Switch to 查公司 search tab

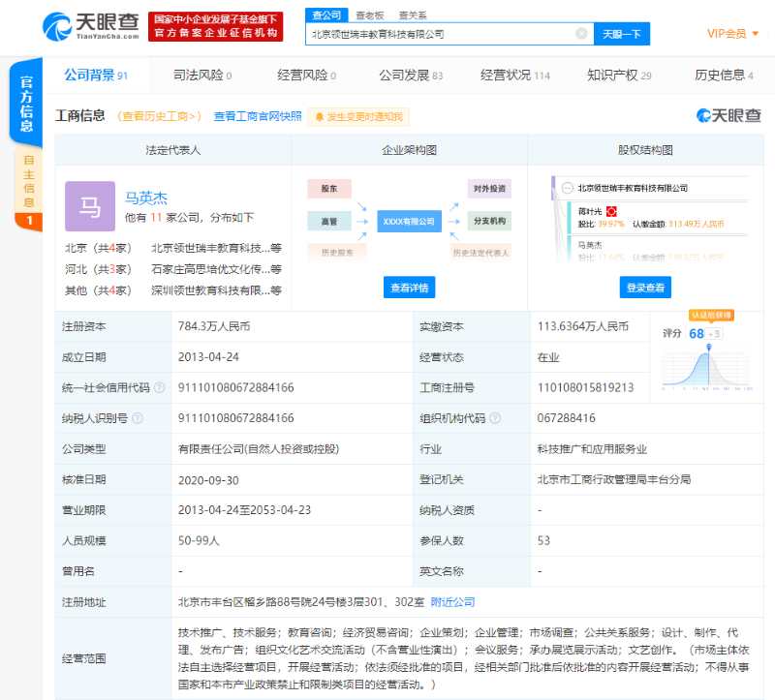click(x=326, y=15)
